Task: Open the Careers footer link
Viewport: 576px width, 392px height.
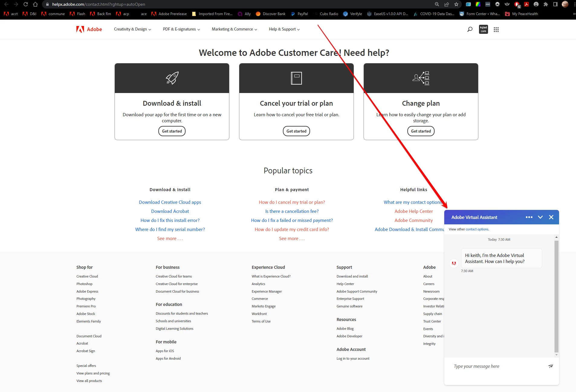Action: [429, 284]
